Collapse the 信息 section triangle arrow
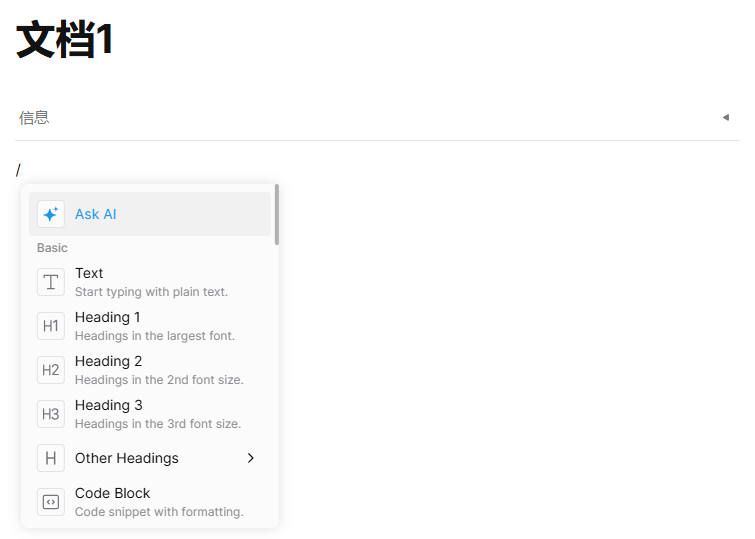 (x=726, y=118)
